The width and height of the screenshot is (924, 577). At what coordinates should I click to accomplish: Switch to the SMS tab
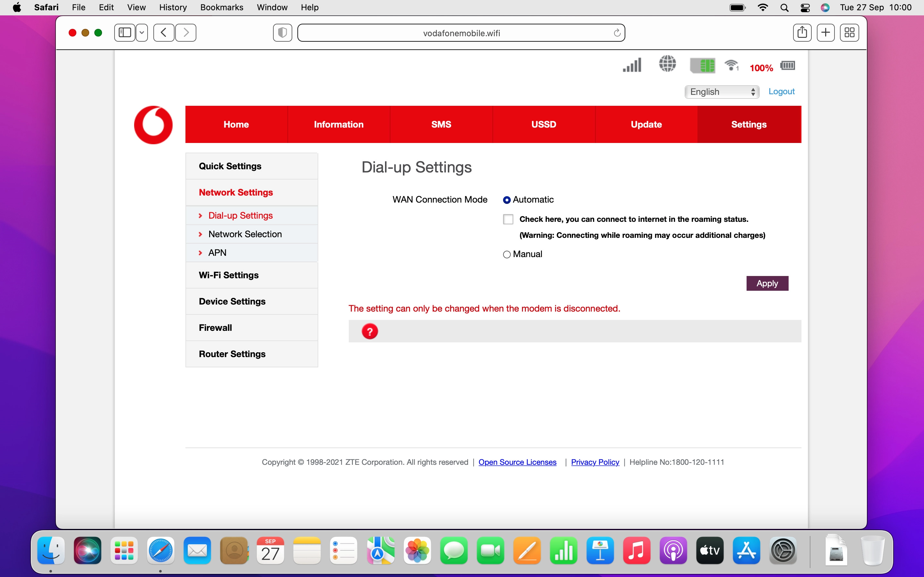point(441,124)
